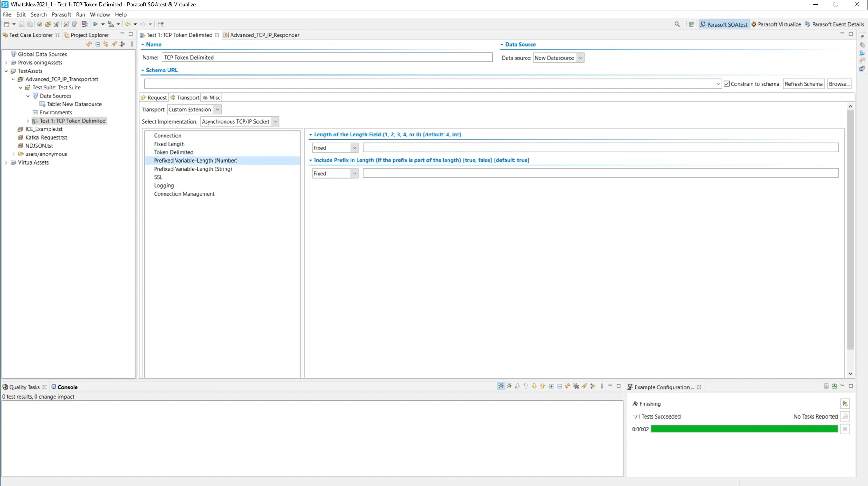868x486 pixels.
Task: Click the selected bug icon in Quality Tasks toolbar
Action: coord(501,386)
